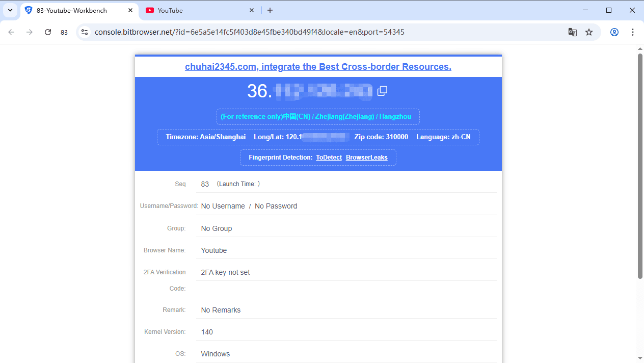Image resolution: width=644 pixels, height=363 pixels.
Task: Click the Timezone: Asia/Shanghai text
Action: point(206,137)
